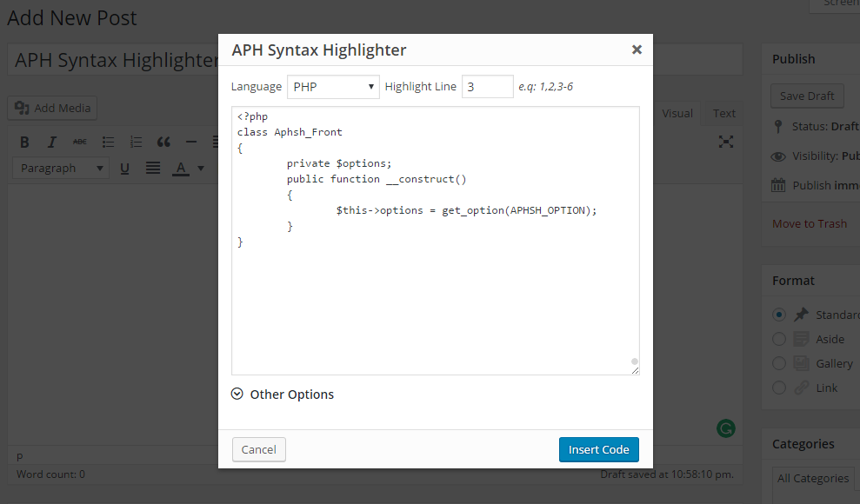Image resolution: width=860 pixels, height=504 pixels.
Task: Select the Link post format radio
Action: tap(779, 388)
